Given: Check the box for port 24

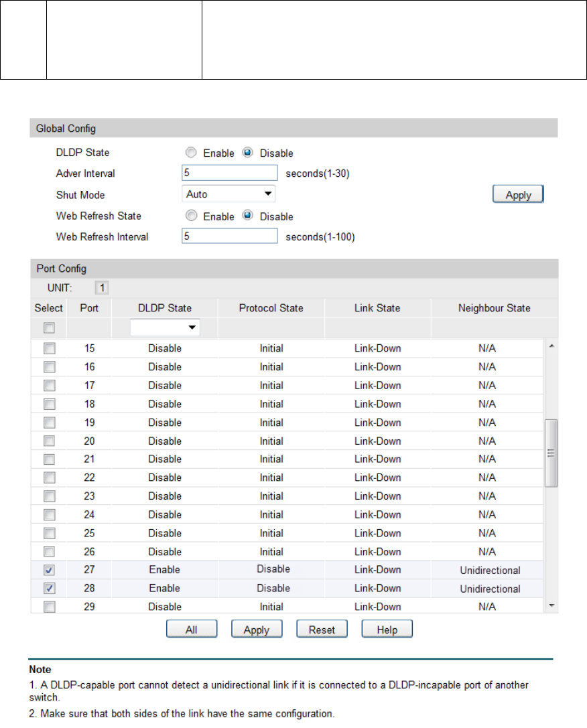Looking at the screenshot, I should pos(49,514).
